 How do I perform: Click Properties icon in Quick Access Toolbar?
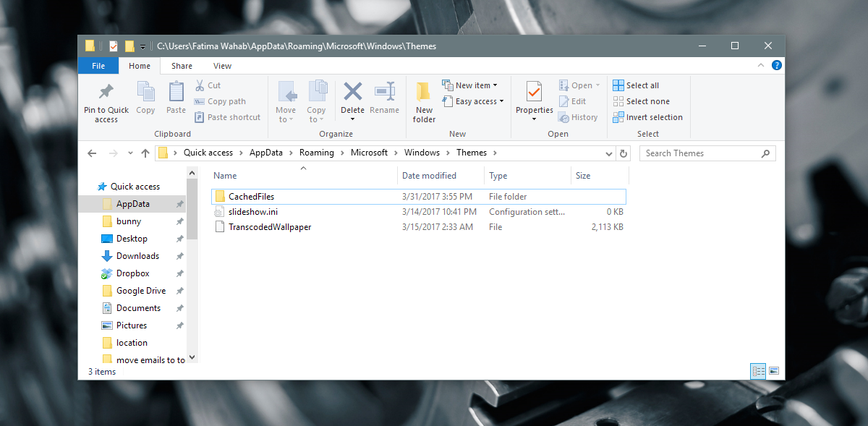pyautogui.click(x=113, y=46)
